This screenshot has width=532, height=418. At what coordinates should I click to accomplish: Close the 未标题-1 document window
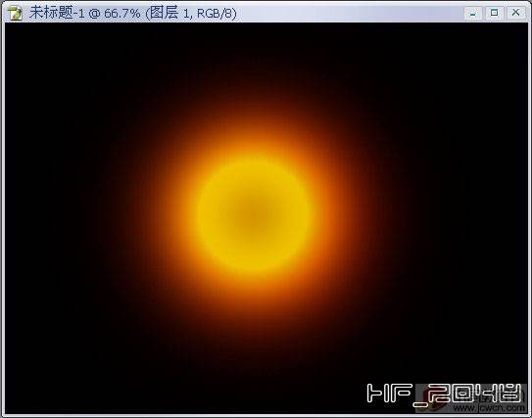pos(515,14)
